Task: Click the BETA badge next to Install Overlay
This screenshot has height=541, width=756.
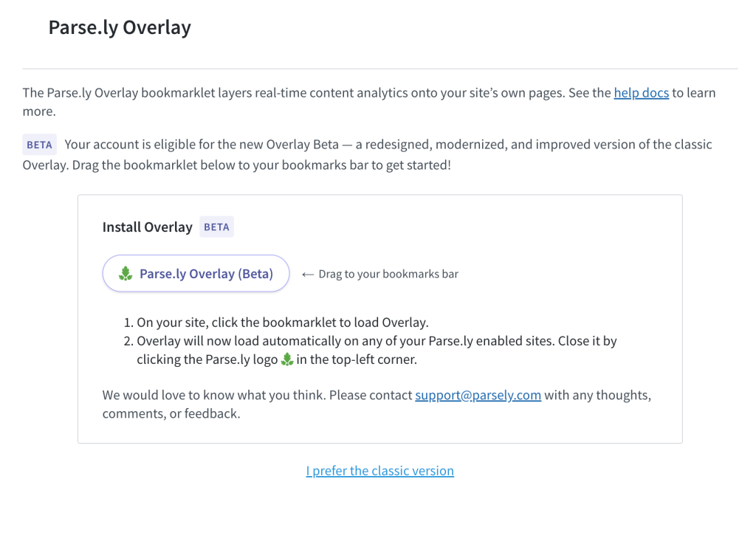Action: click(216, 227)
